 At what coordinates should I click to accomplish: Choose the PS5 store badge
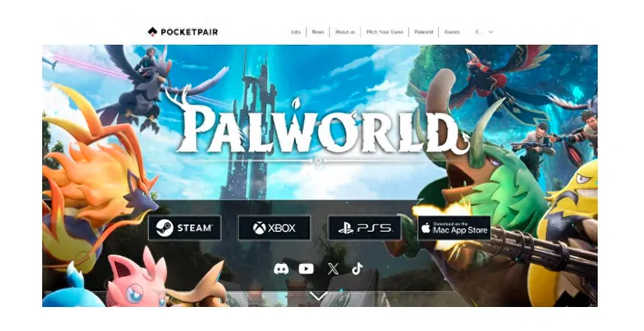pyautogui.click(x=365, y=228)
